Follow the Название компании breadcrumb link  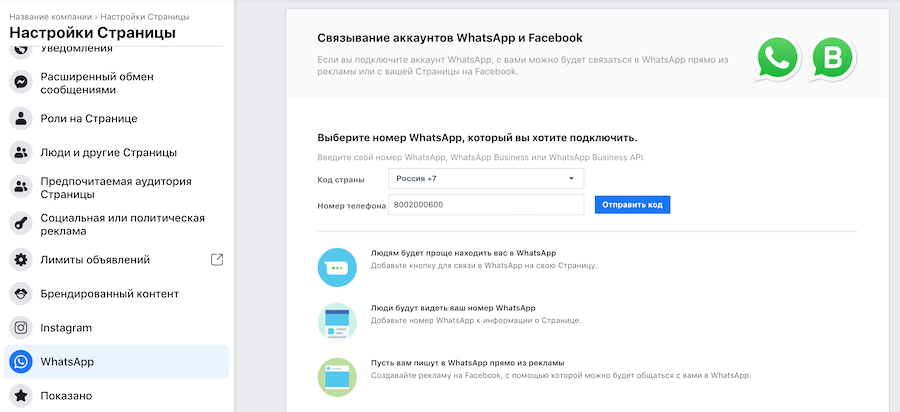tap(49, 17)
